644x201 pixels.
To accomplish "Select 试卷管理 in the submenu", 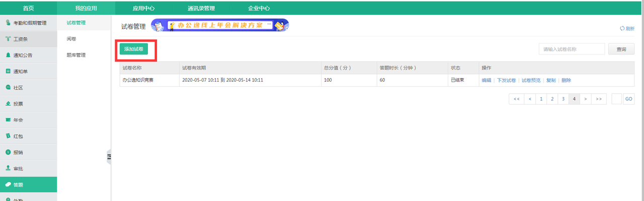I will click(76, 23).
